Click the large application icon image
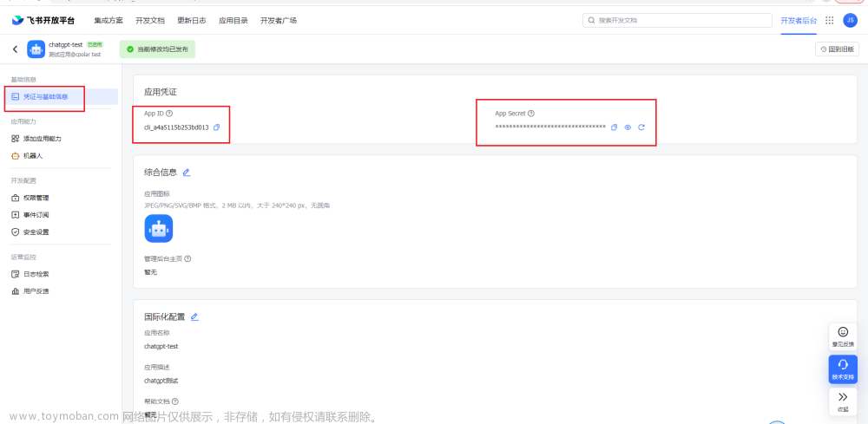The height and width of the screenshot is (424, 868). [159, 228]
